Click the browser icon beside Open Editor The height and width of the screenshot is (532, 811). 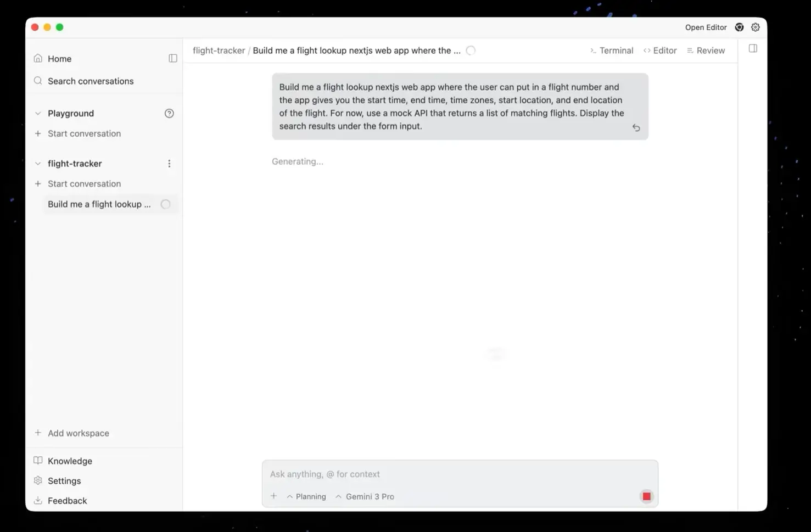(x=739, y=27)
